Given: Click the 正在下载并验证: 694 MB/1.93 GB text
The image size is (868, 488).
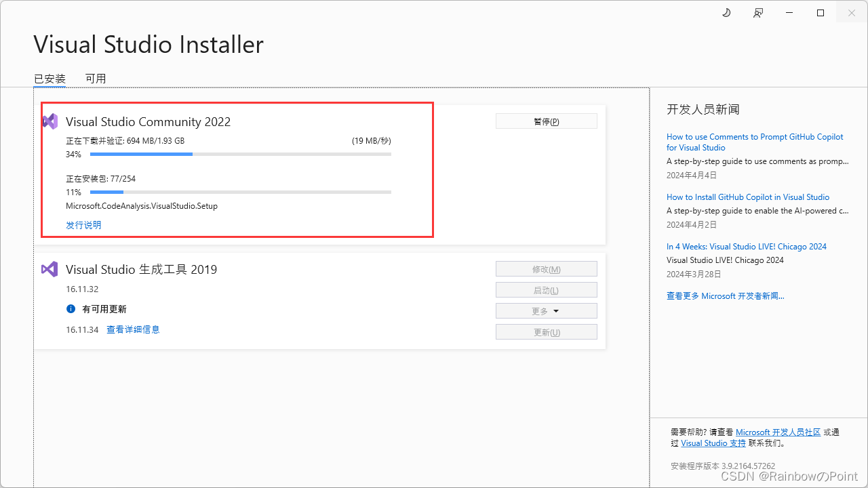Looking at the screenshot, I should coord(125,141).
